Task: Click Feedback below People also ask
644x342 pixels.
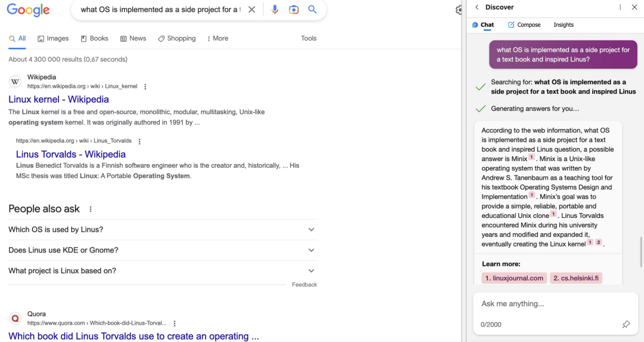Action: pyautogui.click(x=304, y=285)
